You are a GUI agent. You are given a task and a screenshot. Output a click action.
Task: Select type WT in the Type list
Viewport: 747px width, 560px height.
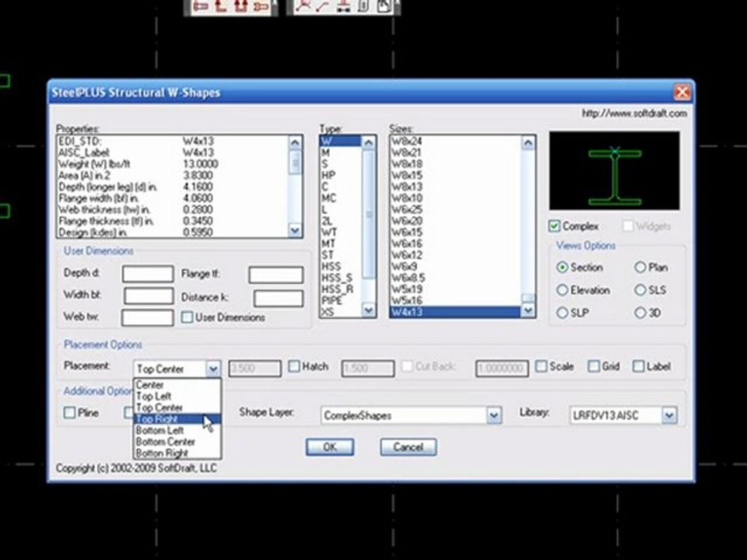point(340,233)
